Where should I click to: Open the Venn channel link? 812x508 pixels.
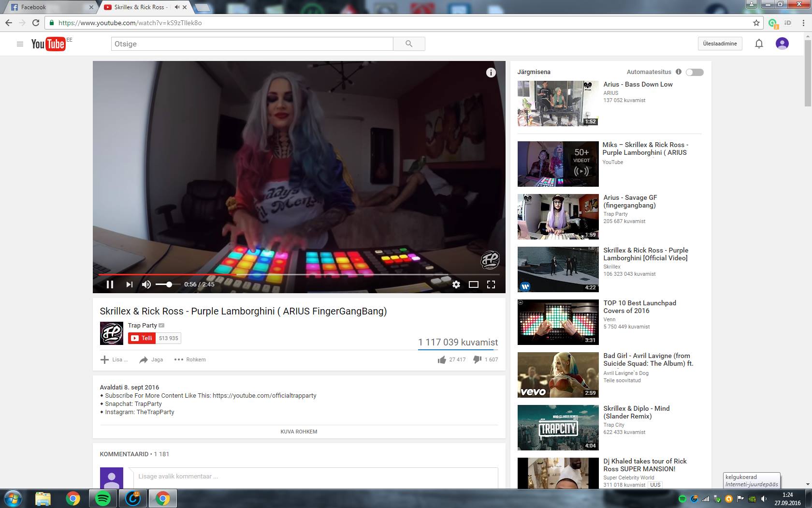click(x=609, y=319)
